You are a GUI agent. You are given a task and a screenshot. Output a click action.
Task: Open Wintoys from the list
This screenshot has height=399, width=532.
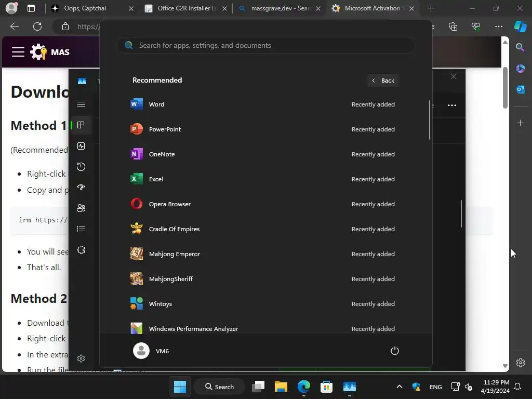pos(263,303)
